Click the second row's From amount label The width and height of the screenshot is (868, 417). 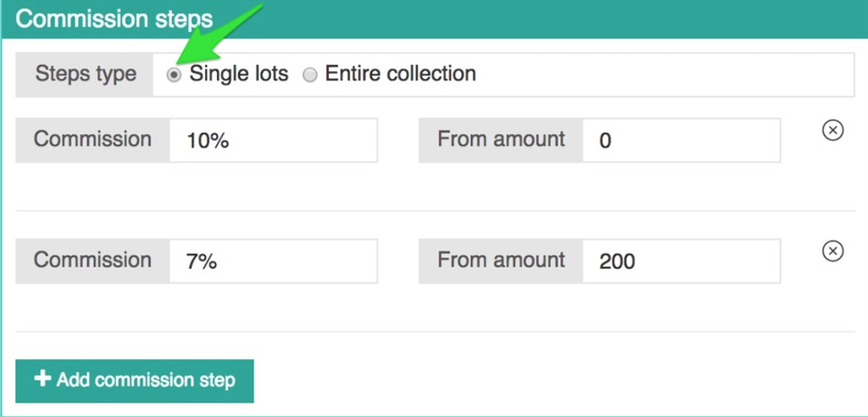pos(501,260)
